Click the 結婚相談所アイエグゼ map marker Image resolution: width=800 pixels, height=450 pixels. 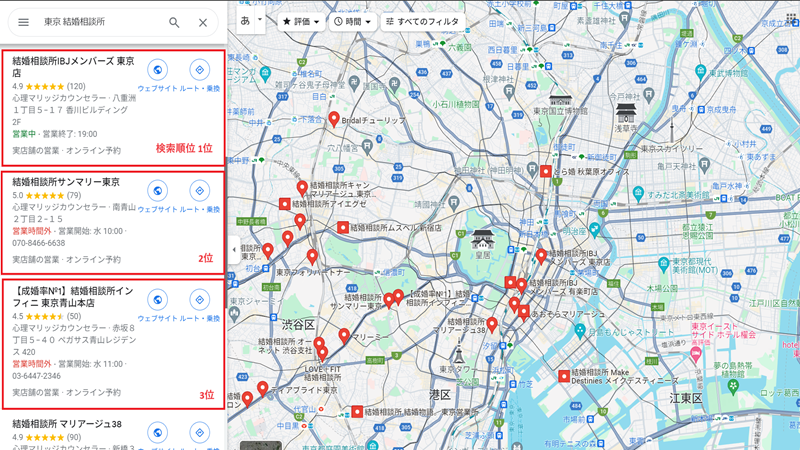[x=285, y=204]
